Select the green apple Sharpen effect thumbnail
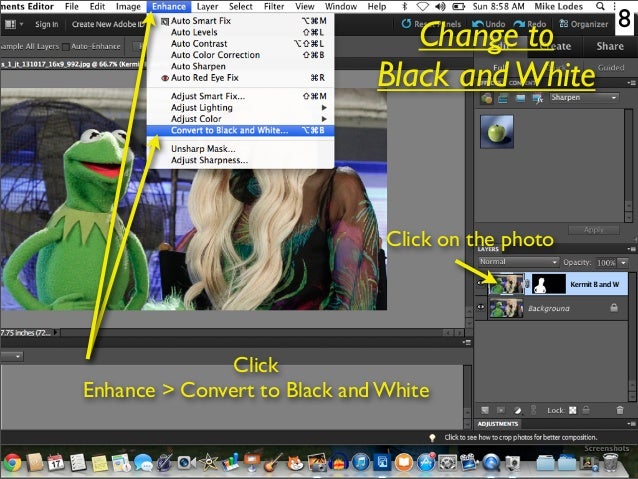The height and width of the screenshot is (479, 638). (497, 132)
